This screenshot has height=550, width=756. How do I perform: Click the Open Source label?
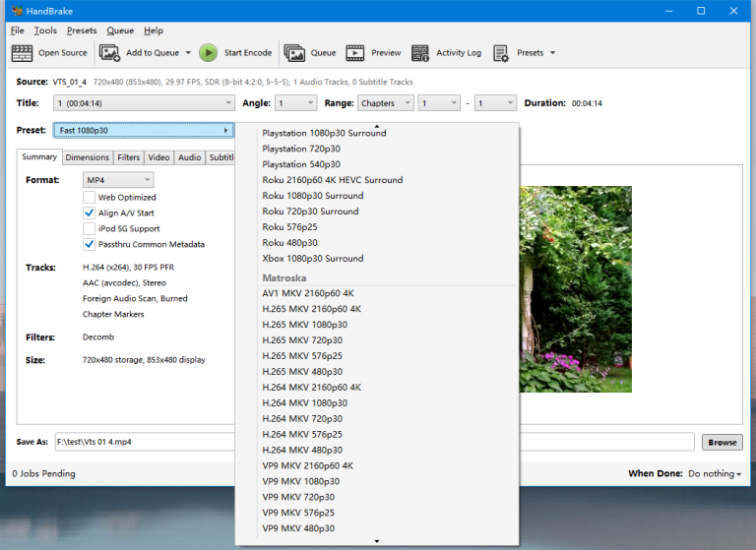pyautogui.click(x=63, y=53)
